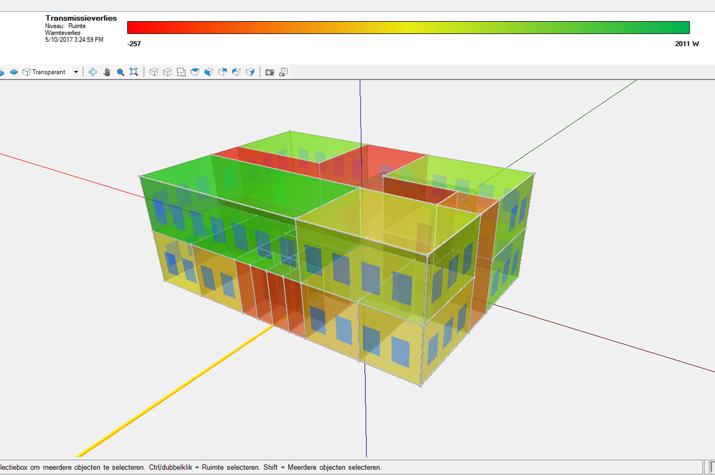The width and height of the screenshot is (715, 475).
Task: Click the camera snapshot icon
Action: (269, 72)
